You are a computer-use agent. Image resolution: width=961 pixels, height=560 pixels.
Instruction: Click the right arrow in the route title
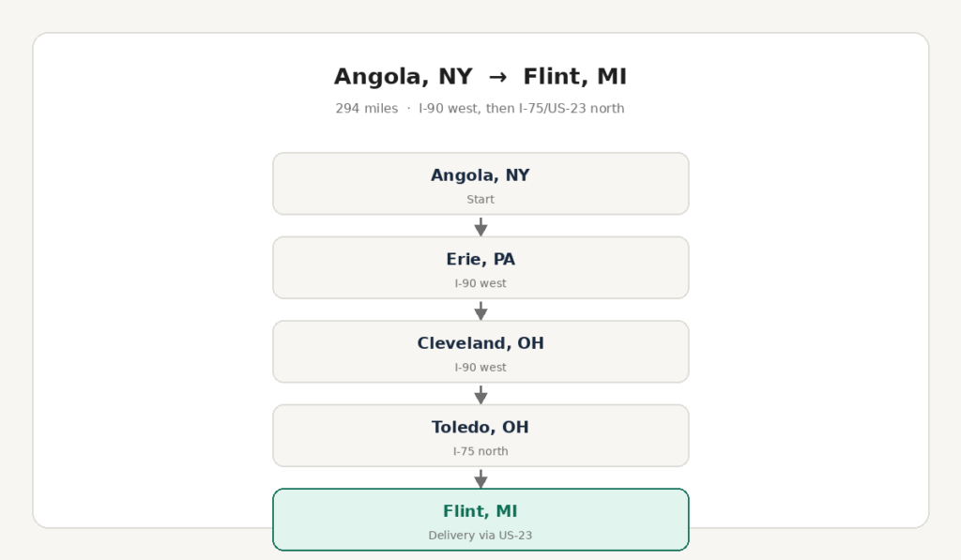497,77
